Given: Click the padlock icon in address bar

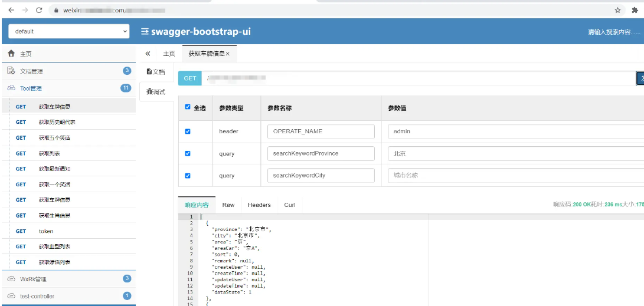Looking at the screenshot, I should pos(57,11).
